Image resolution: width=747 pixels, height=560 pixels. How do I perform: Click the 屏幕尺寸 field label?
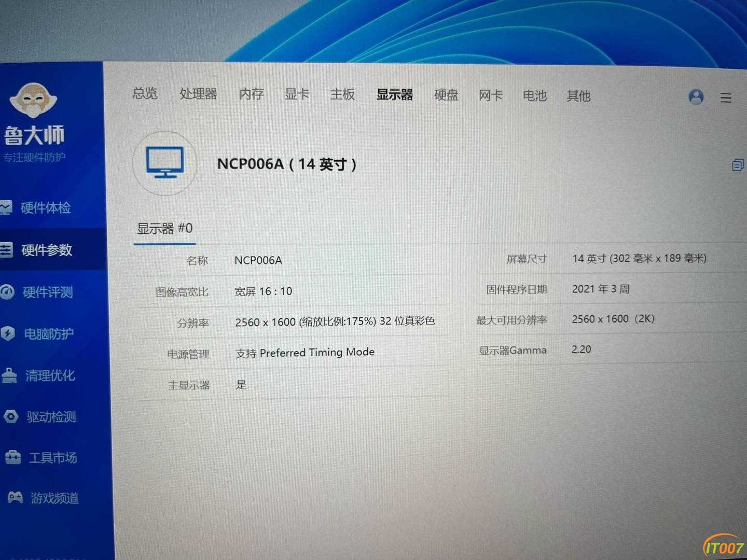pyautogui.click(x=527, y=259)
